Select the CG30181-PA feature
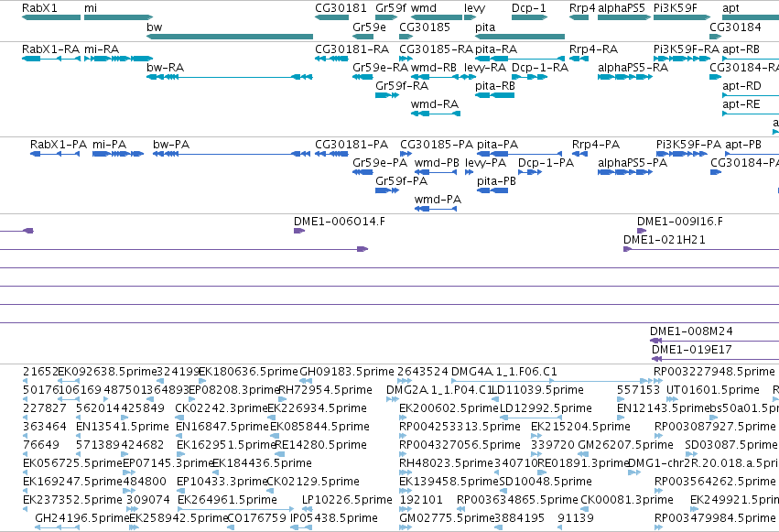Image resolution: width=779 pixels, height=532 pixels. click(x=332, y=154)
